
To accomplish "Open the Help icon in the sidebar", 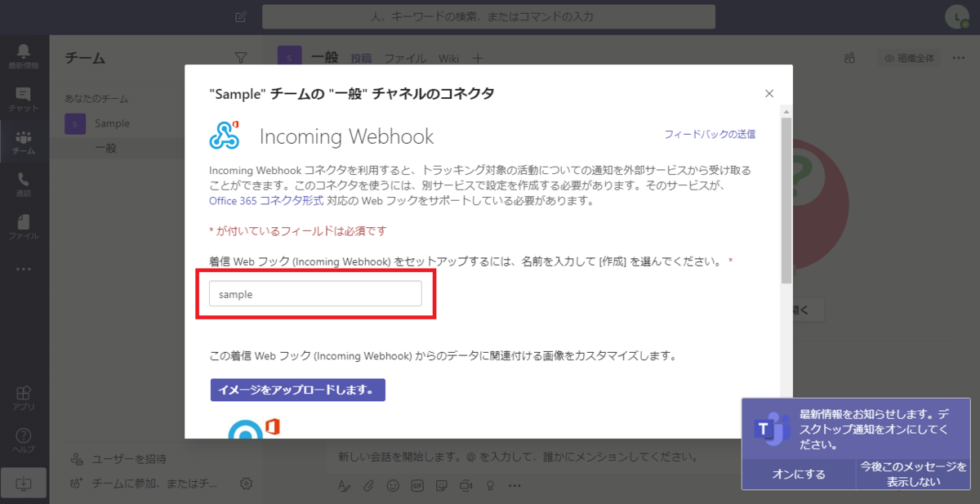I will pyautogui.click(x=24, y=439).
